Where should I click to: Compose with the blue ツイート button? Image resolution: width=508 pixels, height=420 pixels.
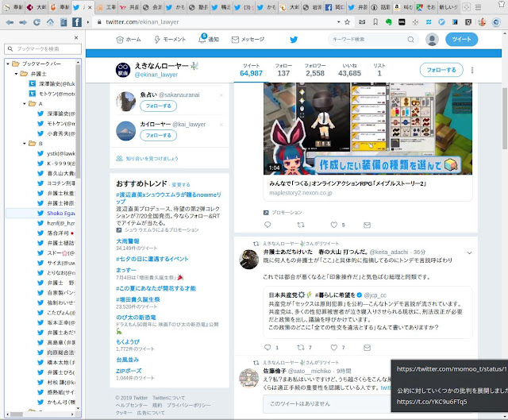(461, 40)
